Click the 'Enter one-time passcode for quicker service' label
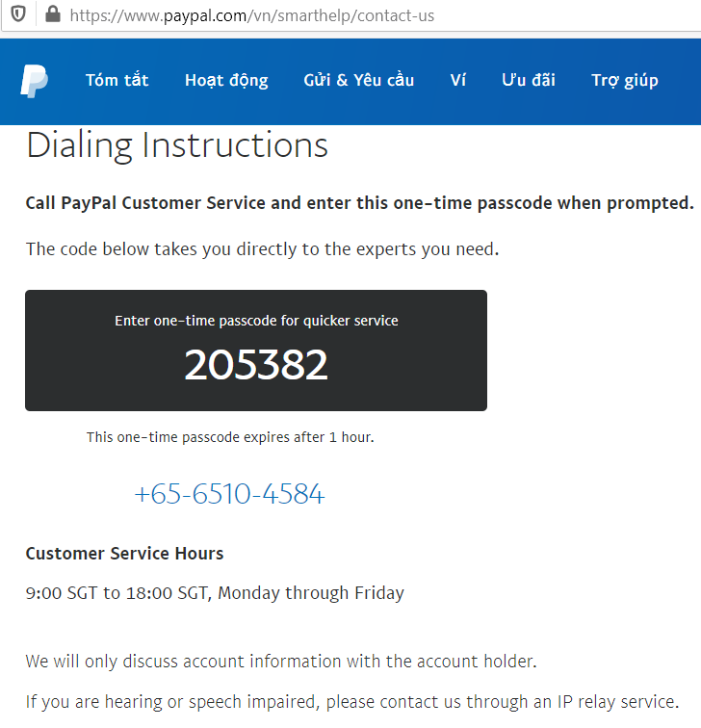The width and height of the screenshot is (701, 728). tap(256, 321)
